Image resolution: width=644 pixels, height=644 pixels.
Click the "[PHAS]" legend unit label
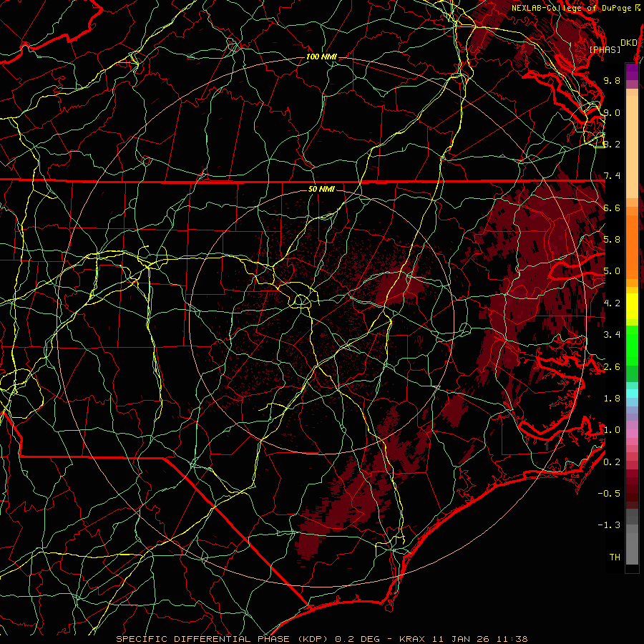pos(605,50)
